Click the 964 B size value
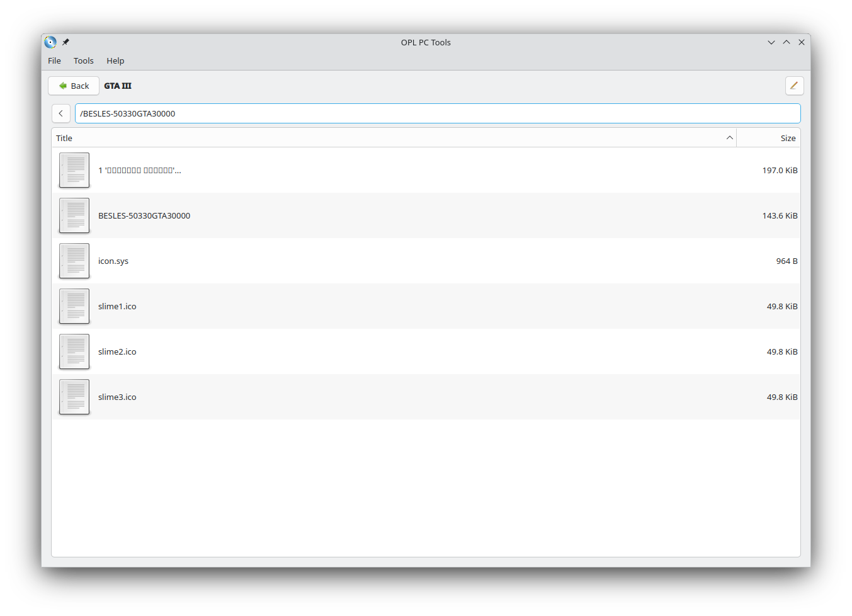The image size is (852, 616). pos(787,261)
